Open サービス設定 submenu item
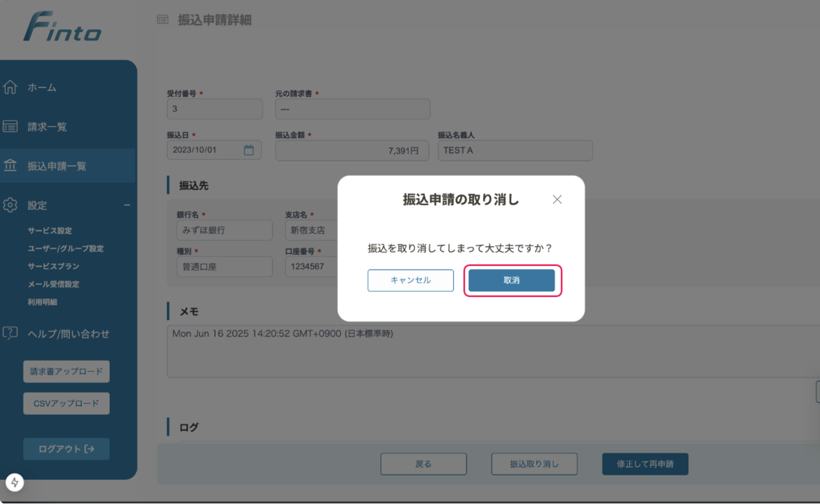Viewport: 820px width, 504px height. (x=50, y=231)
